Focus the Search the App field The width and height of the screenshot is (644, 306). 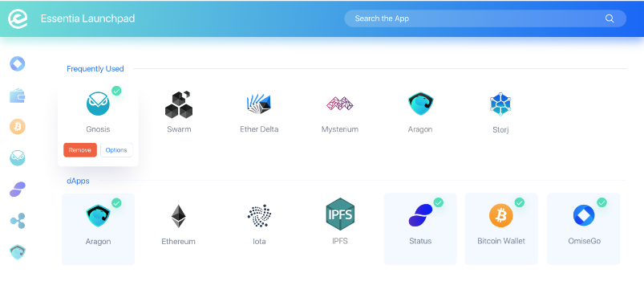point(485,18)
